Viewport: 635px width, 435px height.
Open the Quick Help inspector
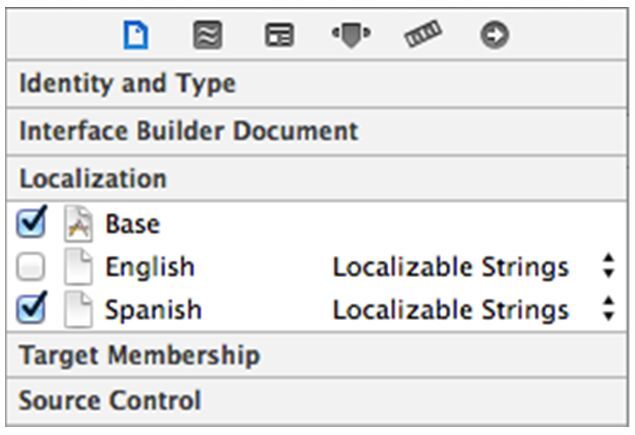(208, 35)
